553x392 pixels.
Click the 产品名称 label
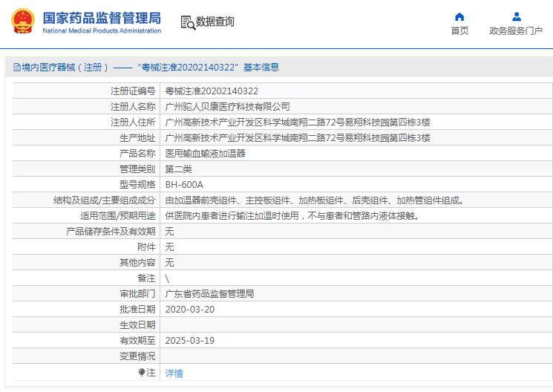[137, 153]
